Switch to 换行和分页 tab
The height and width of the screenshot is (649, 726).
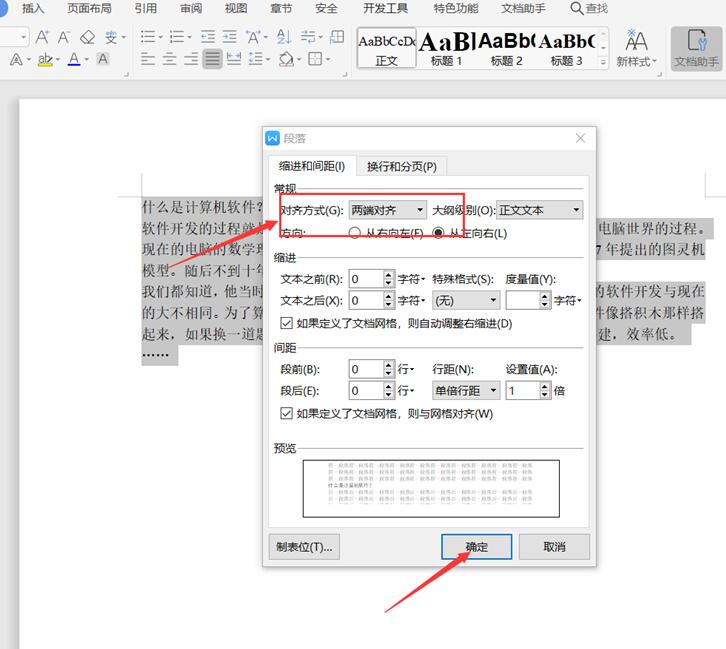click(401, 167)
